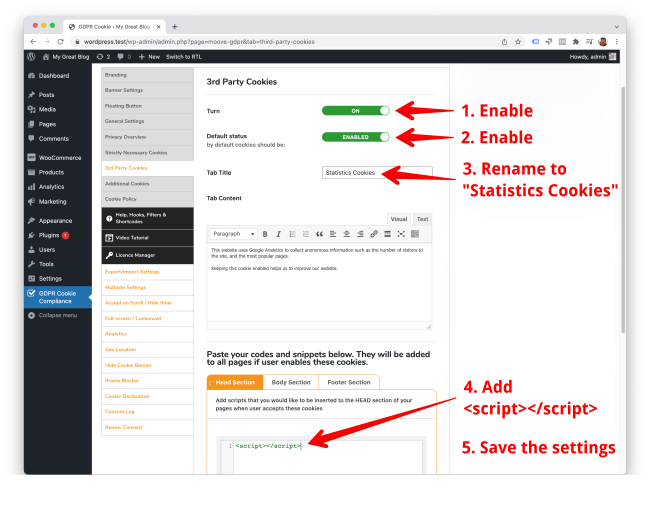The image size is (650, 506).
Task: Click the Italic formatting icon in editor
Action: 279,234
